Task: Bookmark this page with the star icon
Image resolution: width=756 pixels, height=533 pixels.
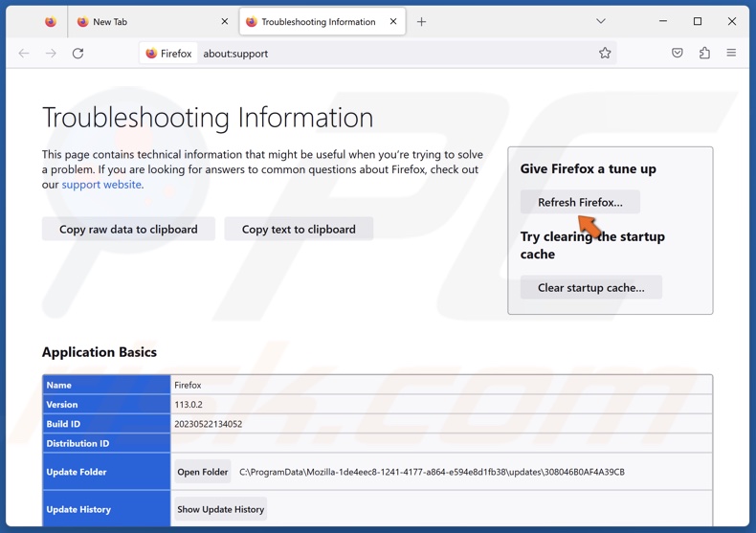Action: click(605, 53)
